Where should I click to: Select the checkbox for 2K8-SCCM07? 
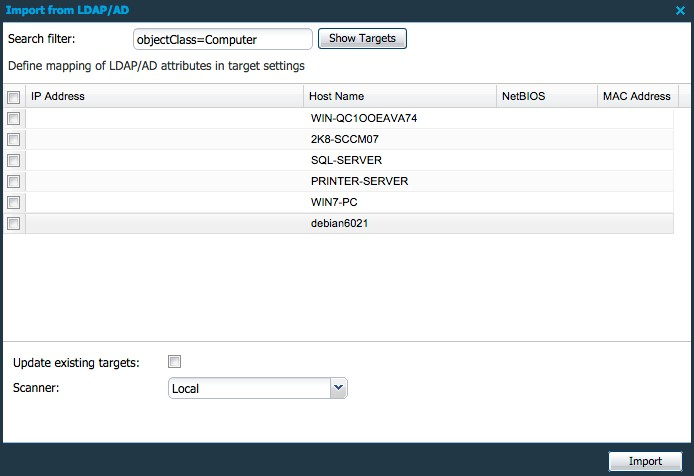click(13, 139)
